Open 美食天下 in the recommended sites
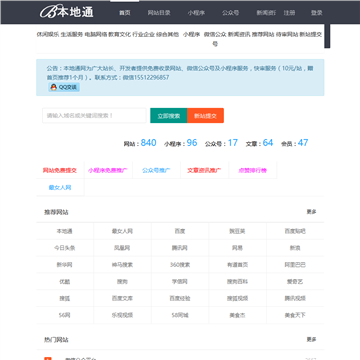The height and width of the screenshot is (360, 360). pyautogui.click(x=295, y=315)
